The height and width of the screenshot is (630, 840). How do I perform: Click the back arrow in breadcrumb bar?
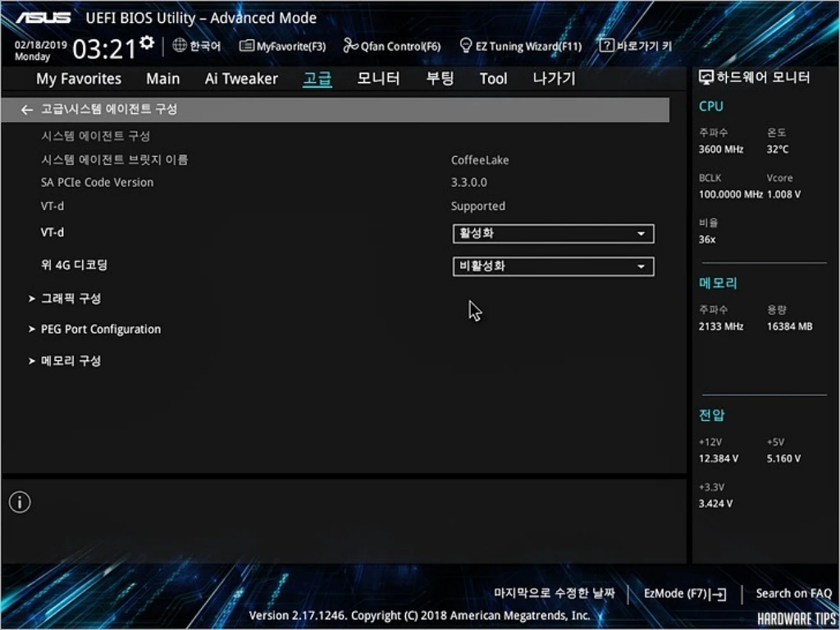[27, 110]
